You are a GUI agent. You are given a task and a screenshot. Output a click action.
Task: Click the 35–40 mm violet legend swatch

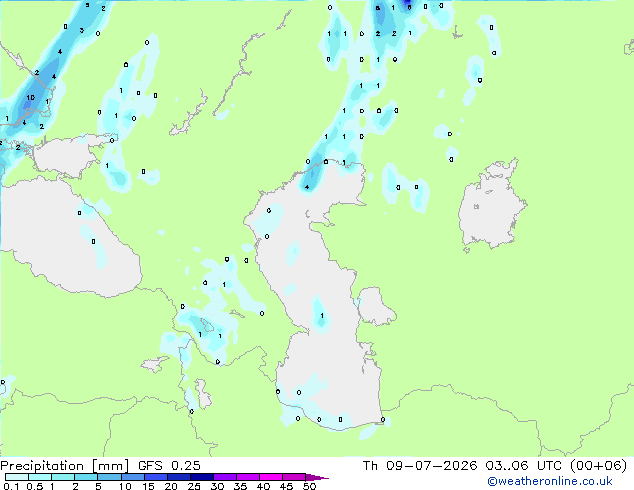[x=247, y=477]
